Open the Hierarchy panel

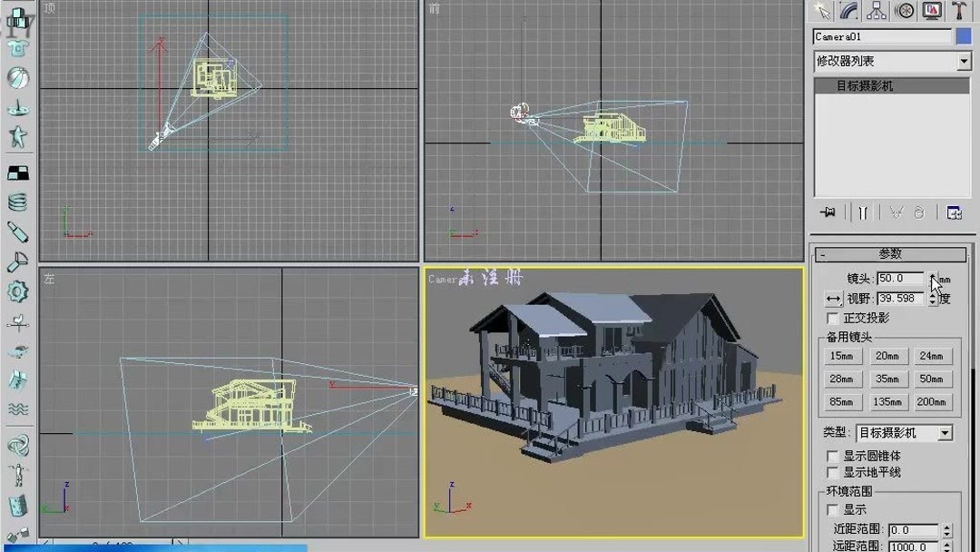pyautogui.click(x=876, y=11)
